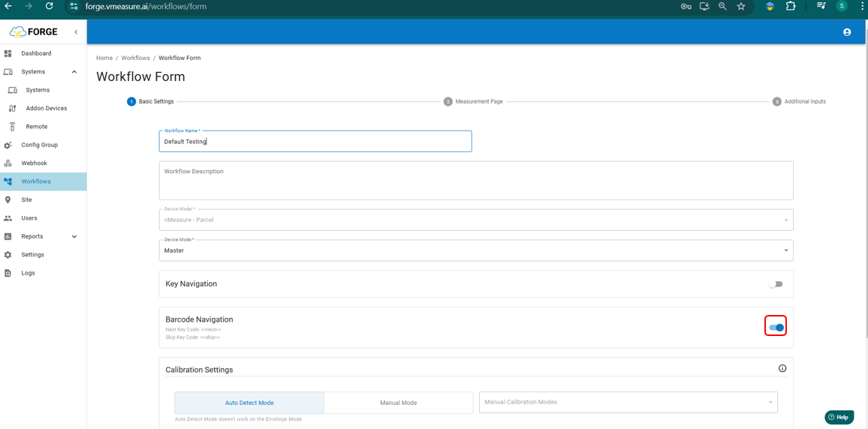Screen dimensions: 868x429
Task: Enable the Key Navigation toggle
Action: point(776,284)
